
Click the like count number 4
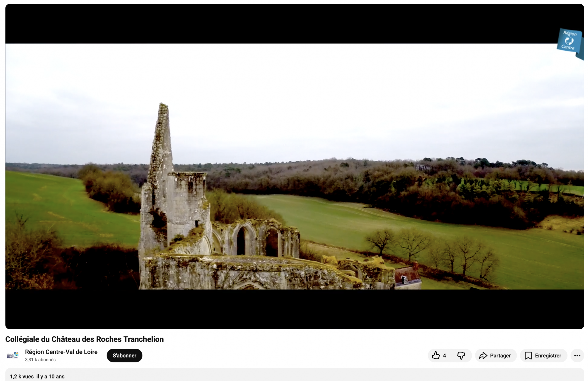pyautogui.click(x=444, y=355)
